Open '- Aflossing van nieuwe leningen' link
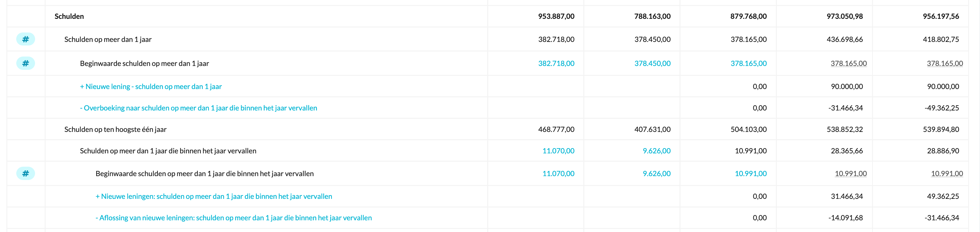This screenshot has height=232, width=980. tap(233, 217)
